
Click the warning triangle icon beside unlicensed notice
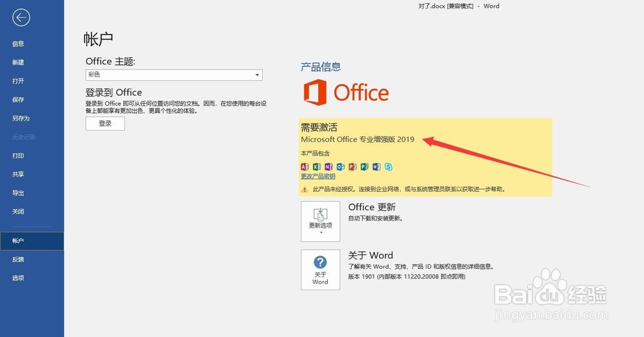click(x=305, y=190)
